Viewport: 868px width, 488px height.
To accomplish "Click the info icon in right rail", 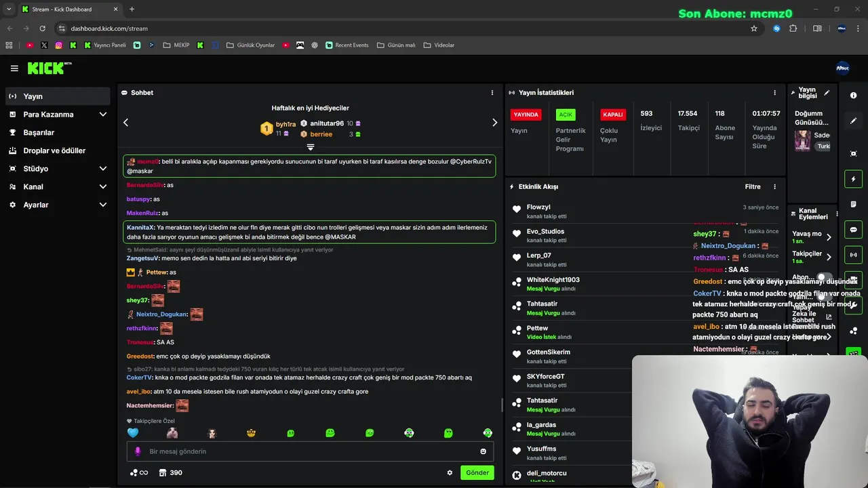I will pyautogui.click(x=853, y=96).
